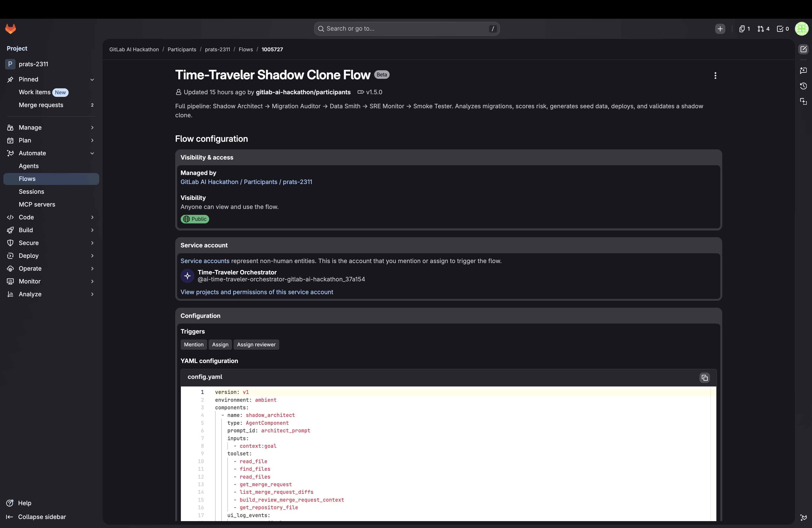Open the history icon in right rail

tap(803, 86)
